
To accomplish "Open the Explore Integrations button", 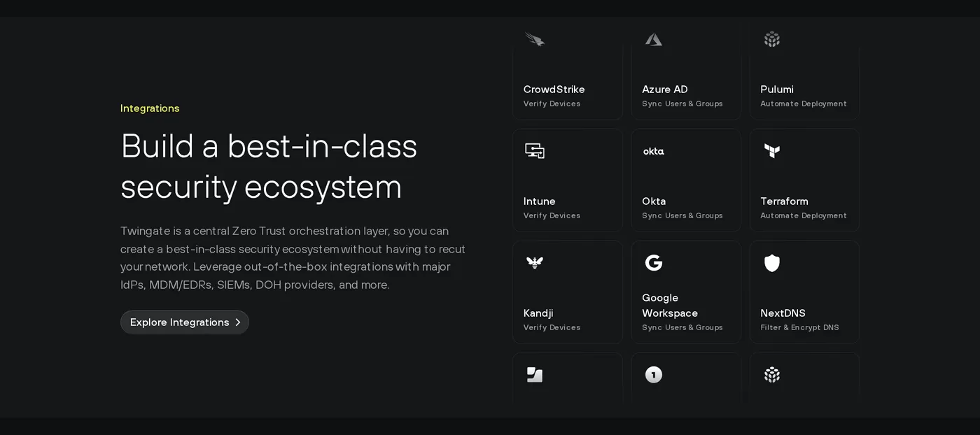I will coord(185,322).
